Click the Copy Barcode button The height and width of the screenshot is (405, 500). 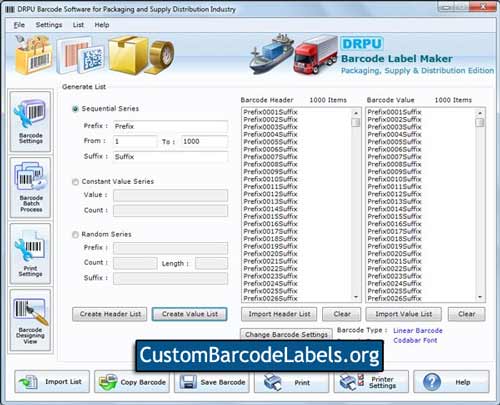(132, 382)
